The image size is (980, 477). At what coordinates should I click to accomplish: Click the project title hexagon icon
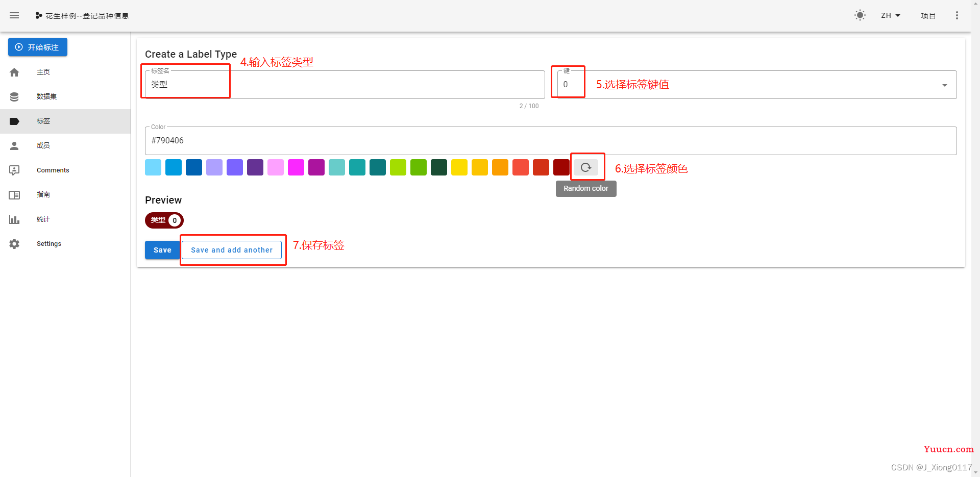39,16
